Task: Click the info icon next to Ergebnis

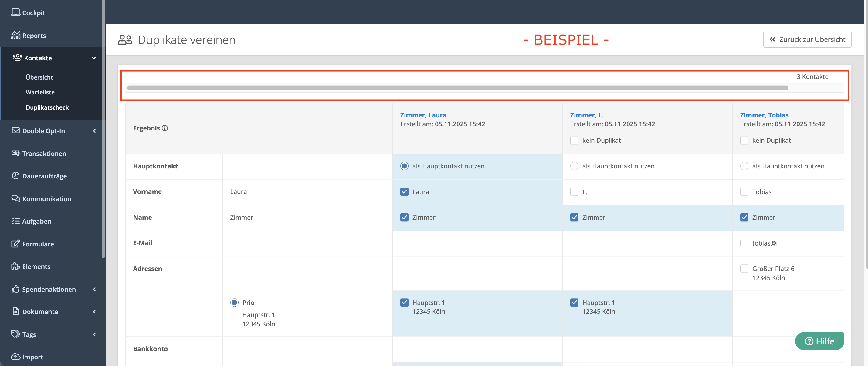Action: point(165,128)
